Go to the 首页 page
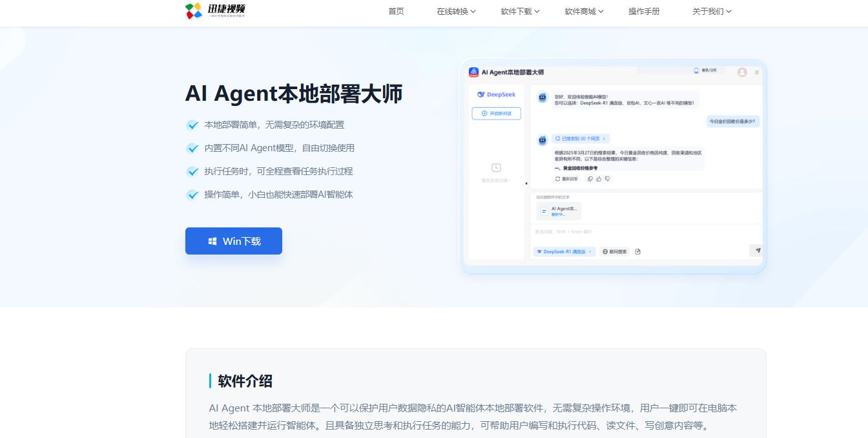Image resolution: width=868 pixels, height=438 pixels. (x=396, y=12)
